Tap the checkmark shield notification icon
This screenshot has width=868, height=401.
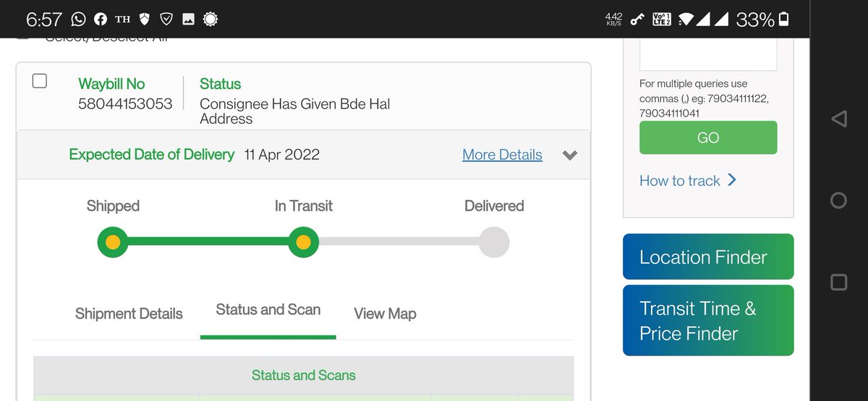[x=166, y=20]
